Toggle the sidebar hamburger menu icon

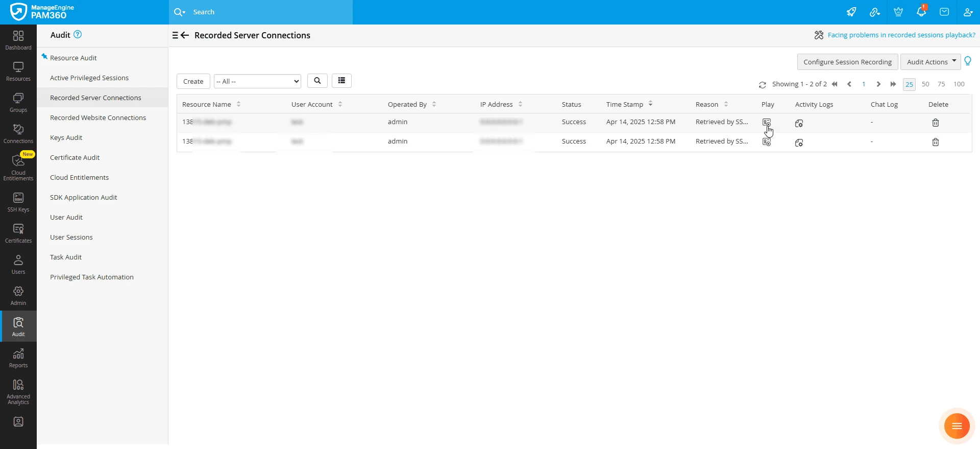(175, 35)
